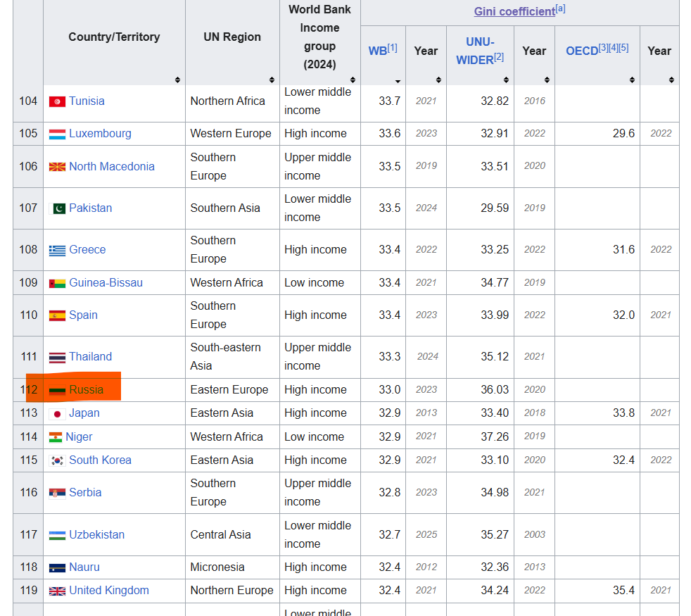
Task: Select United Kingdom's OECD value 35.4
Action: click(623, 591)
